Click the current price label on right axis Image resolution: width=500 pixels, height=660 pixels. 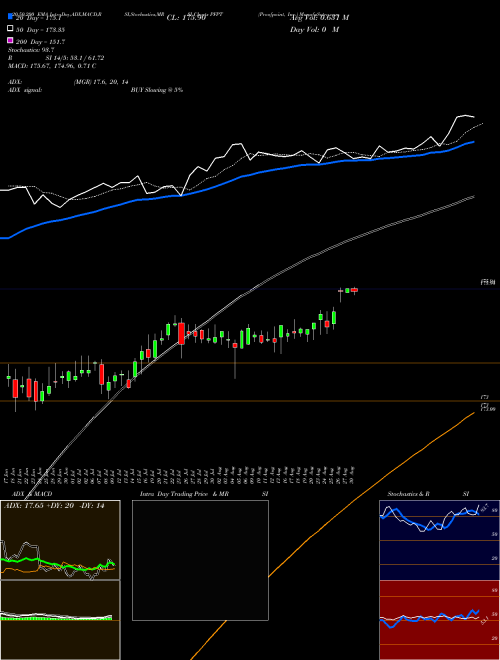click(488, 282)
